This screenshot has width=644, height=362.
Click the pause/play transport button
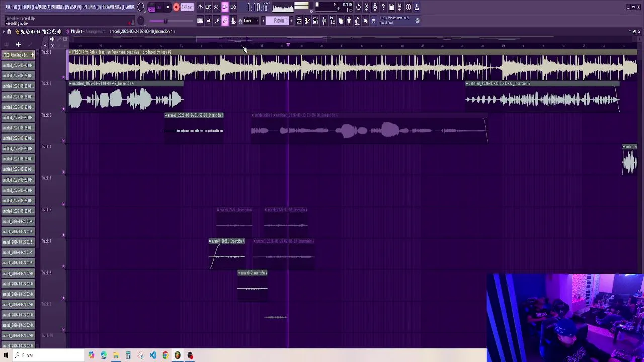coord(159,7)
